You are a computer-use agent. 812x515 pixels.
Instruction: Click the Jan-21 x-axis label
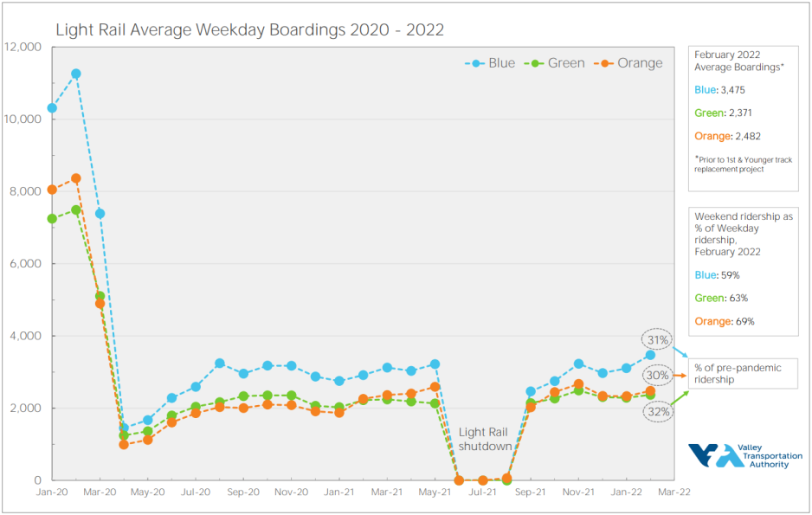(339, 492)
